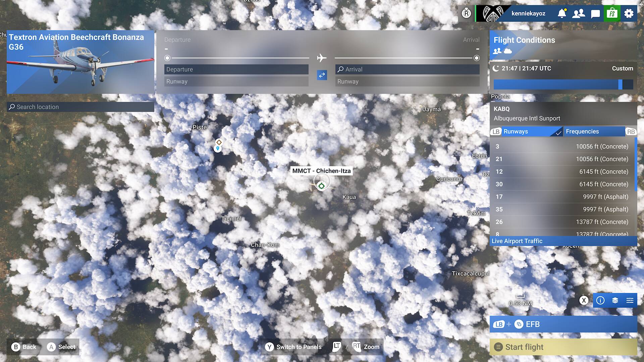Click the time of day slider

(x=563, y=84)
